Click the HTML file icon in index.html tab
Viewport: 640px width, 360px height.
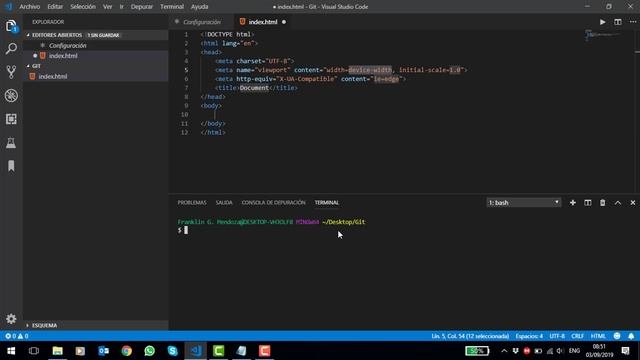(242, 22)
